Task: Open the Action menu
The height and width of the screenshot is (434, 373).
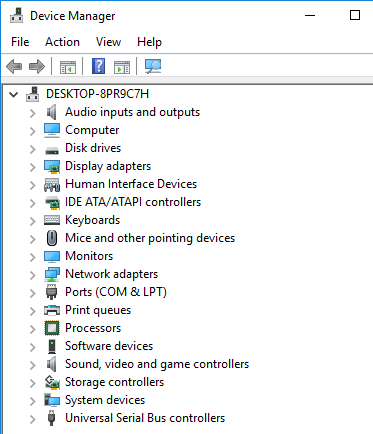Action: 62,42
